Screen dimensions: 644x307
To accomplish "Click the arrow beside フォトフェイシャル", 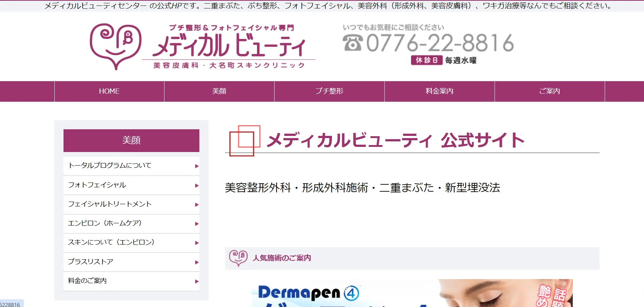I will 196,185.
